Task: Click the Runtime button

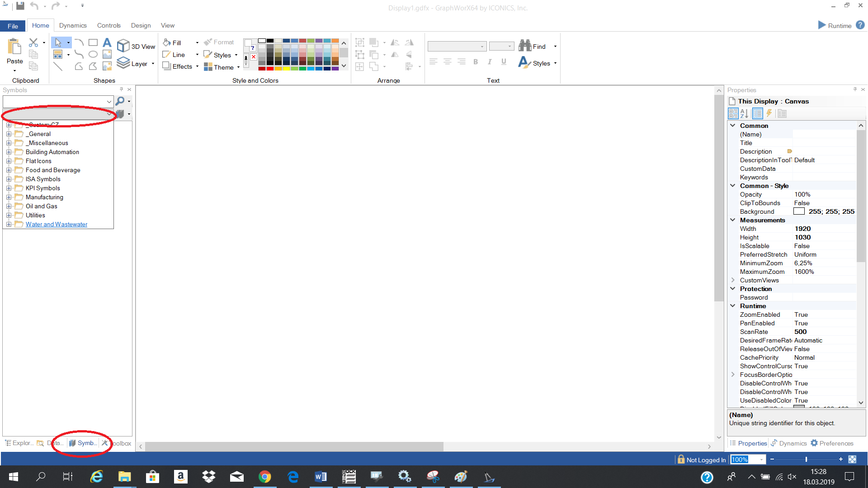Action: click(x=835, y=25)
